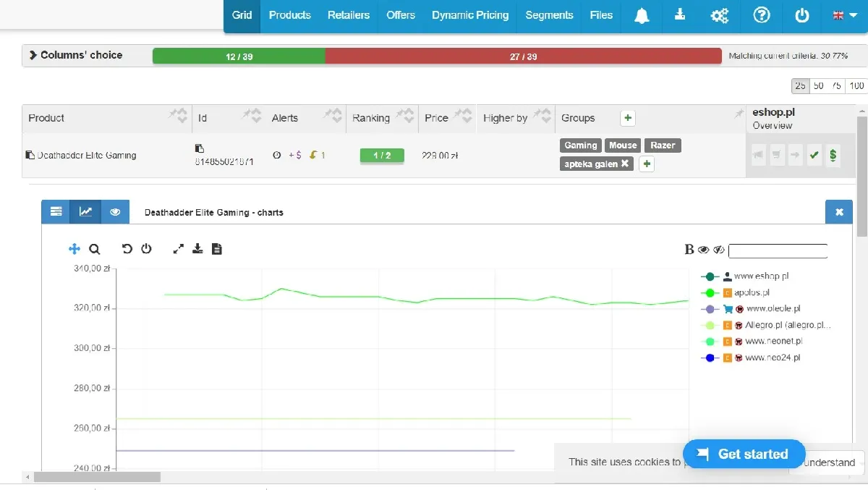Click the power logout icon in top bar
868x490 pixels.
coord(802,15)
